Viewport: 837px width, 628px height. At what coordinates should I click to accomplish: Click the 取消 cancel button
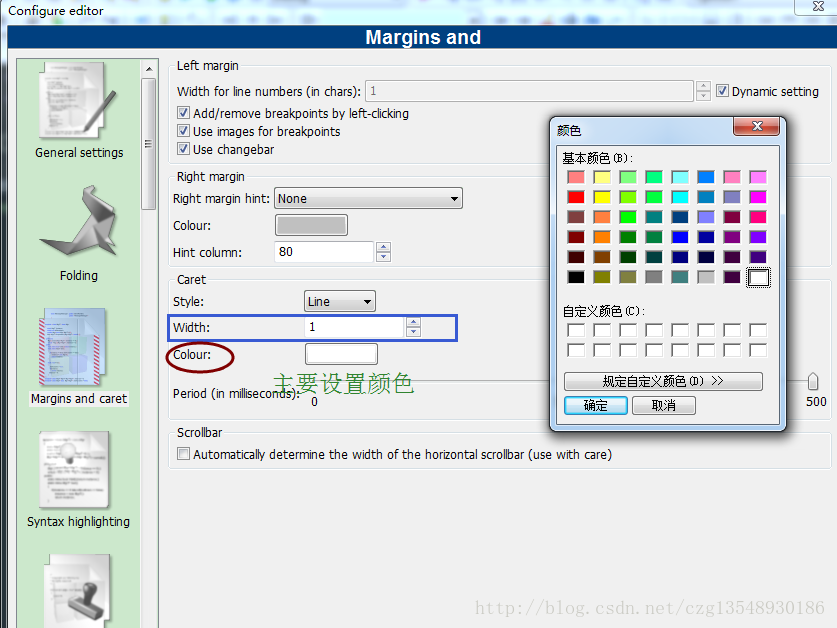click(x=664, y=405)
